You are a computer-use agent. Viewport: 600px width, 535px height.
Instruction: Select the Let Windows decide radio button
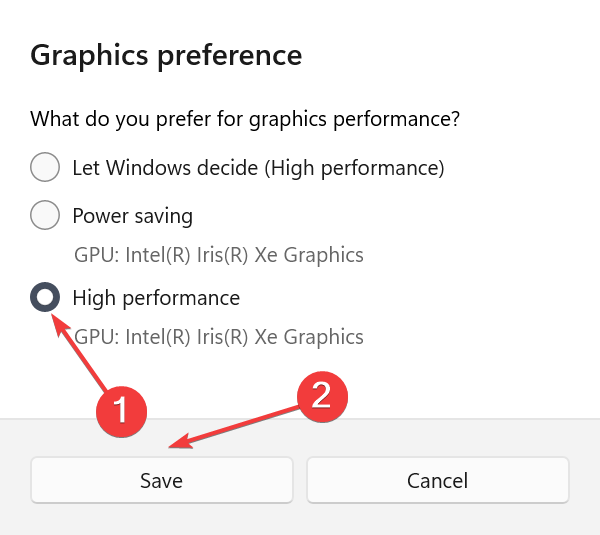tap(45, 167)
